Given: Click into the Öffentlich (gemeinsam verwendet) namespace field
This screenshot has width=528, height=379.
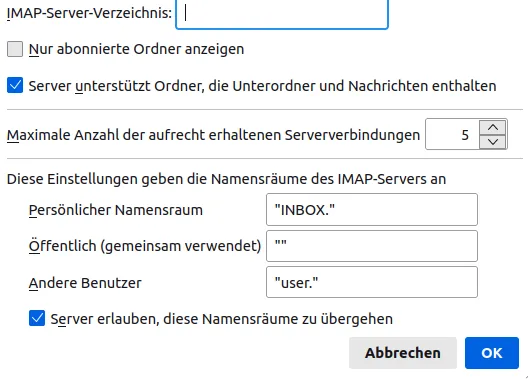Looking at the screenshot, I should click(372, 246).
